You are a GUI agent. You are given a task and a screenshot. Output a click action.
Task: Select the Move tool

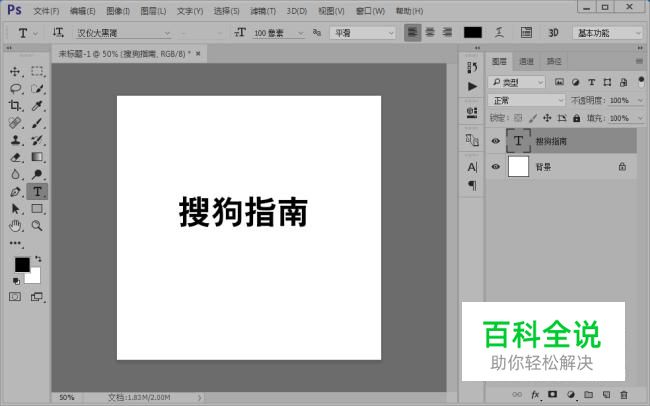point(15,72)
